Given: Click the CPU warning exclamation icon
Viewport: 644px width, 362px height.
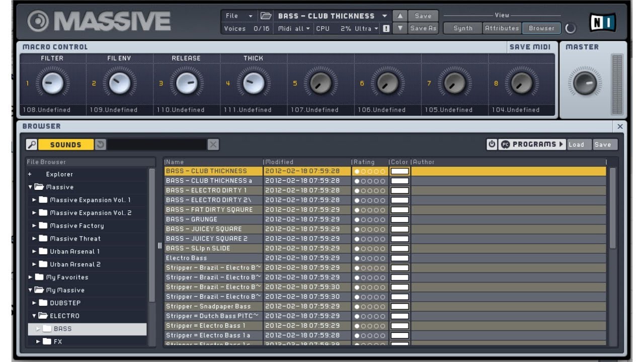Looking at the screenshot, I should tap(386, 29).
